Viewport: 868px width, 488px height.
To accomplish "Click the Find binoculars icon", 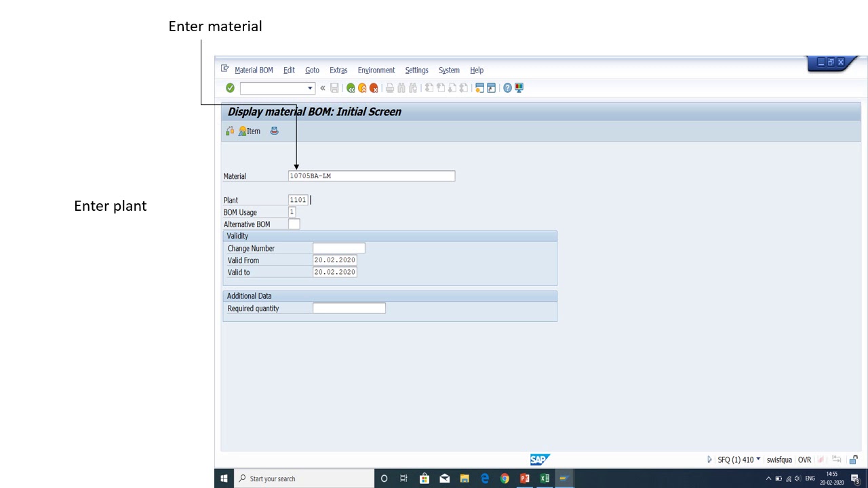I will point(401,88).
